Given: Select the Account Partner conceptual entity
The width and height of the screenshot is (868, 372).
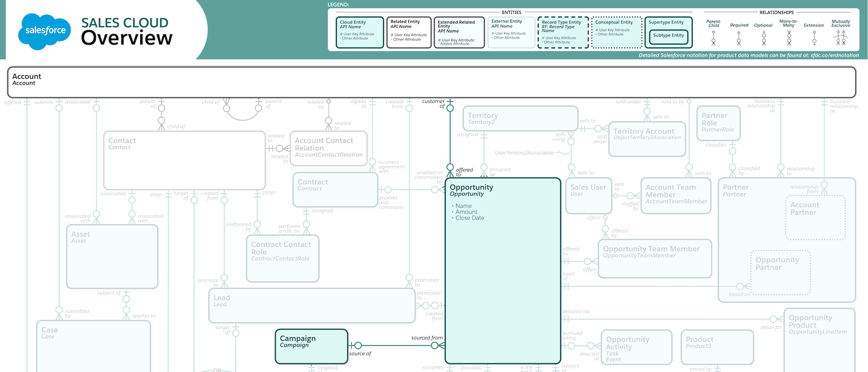Looking at the screenshot, I should click(x=815, y=217).
